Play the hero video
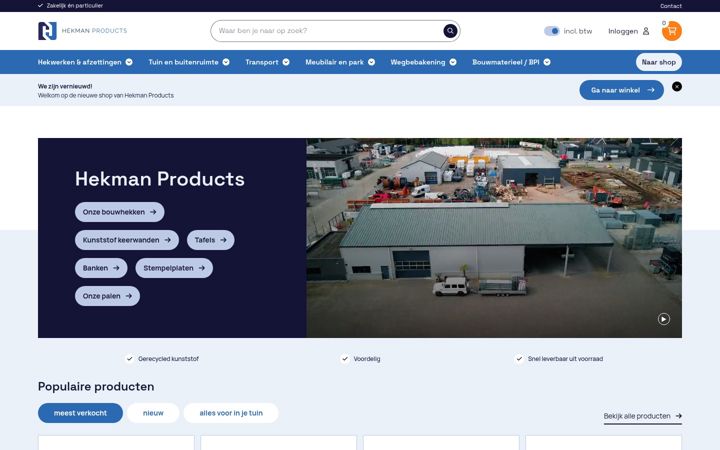 pyautogui.click(x=664, y=319)
